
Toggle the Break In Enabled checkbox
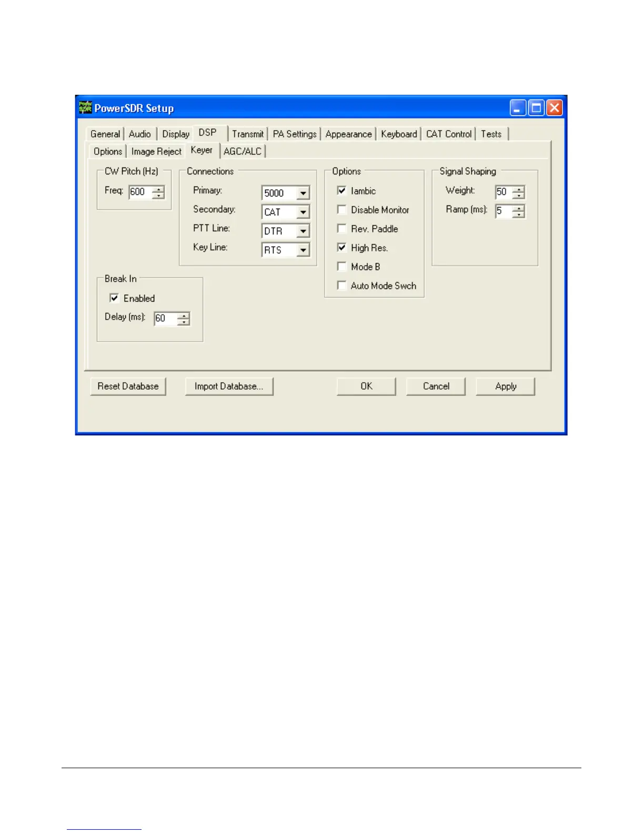point(114,298)
